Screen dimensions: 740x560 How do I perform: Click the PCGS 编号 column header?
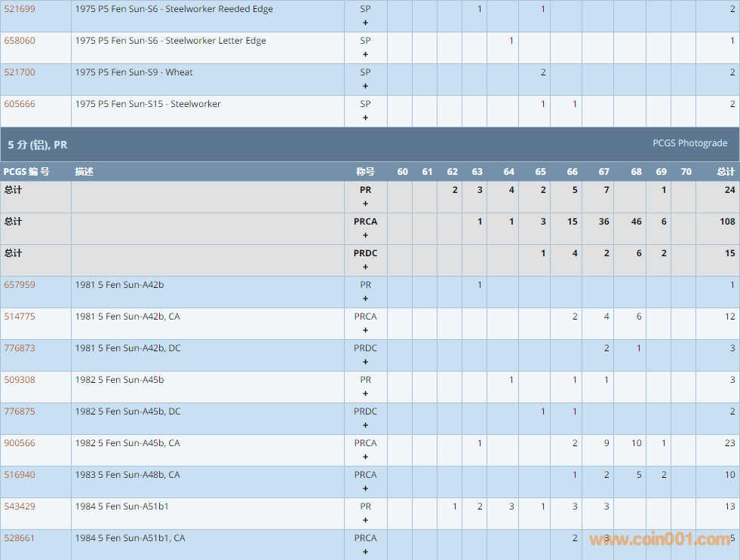coord(26,172)
